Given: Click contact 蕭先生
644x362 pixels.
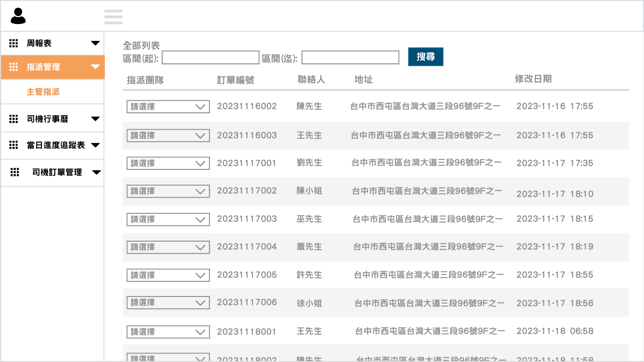Looking at the screenshot, I should [309, 247].
